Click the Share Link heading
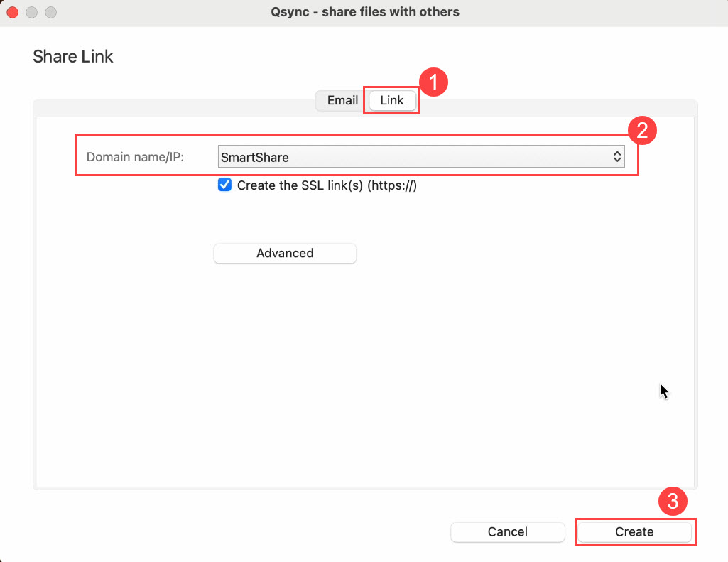The height and width of the screenshot is (562, 728). click(x=72, y=56)
